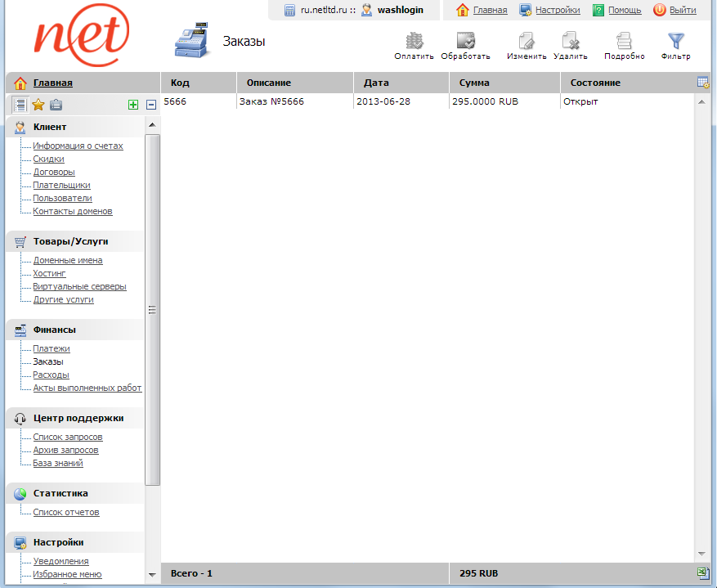
Task: Click the Удалить (Delete) toolbar icon
Action: 570,41
